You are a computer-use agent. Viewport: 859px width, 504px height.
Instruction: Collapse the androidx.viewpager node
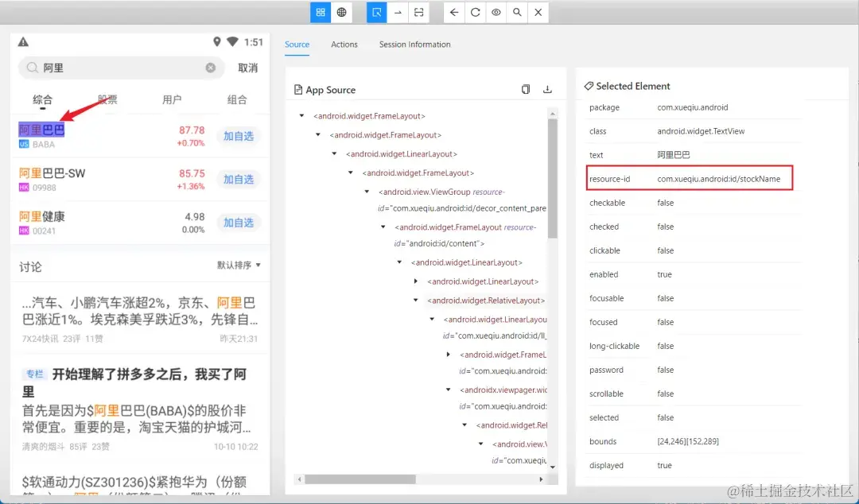click(x=448, y=390)
